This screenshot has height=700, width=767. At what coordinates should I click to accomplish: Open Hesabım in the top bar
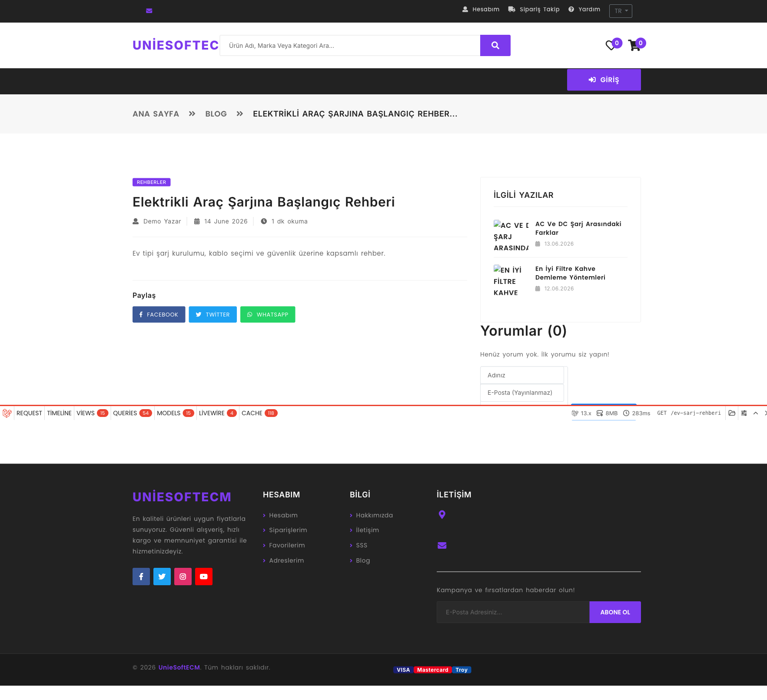click(x=481, y=9)
